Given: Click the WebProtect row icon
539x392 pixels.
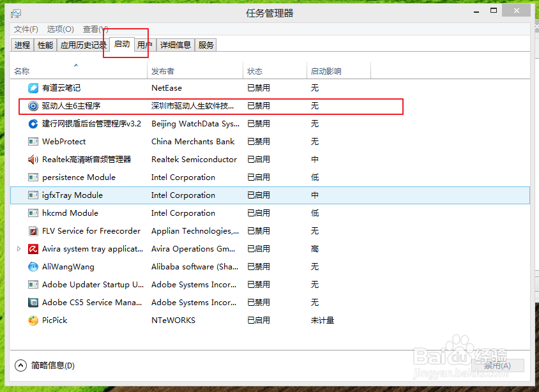Looking at the screenshot, I should click(x=33, y=142).
